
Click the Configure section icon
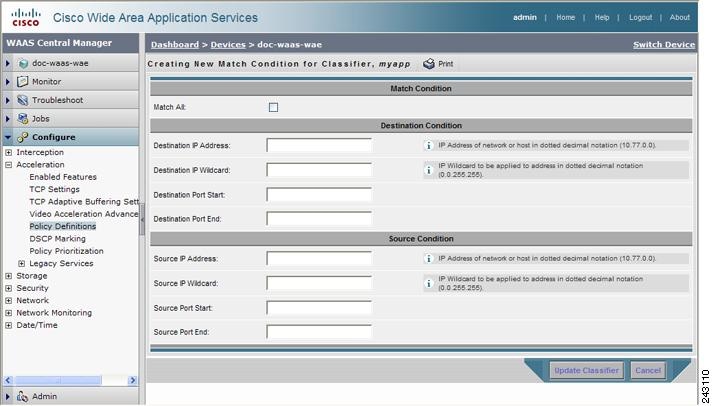(23, 137)
